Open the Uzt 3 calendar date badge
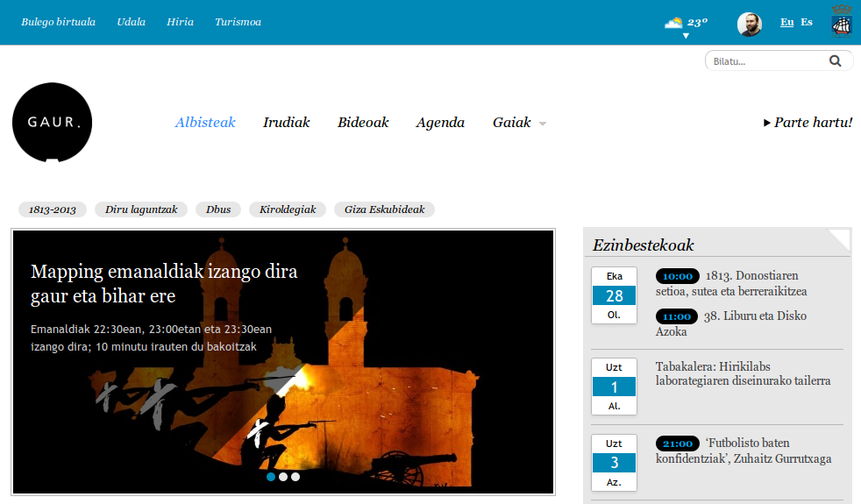861x504 pixels. [614, 462]
